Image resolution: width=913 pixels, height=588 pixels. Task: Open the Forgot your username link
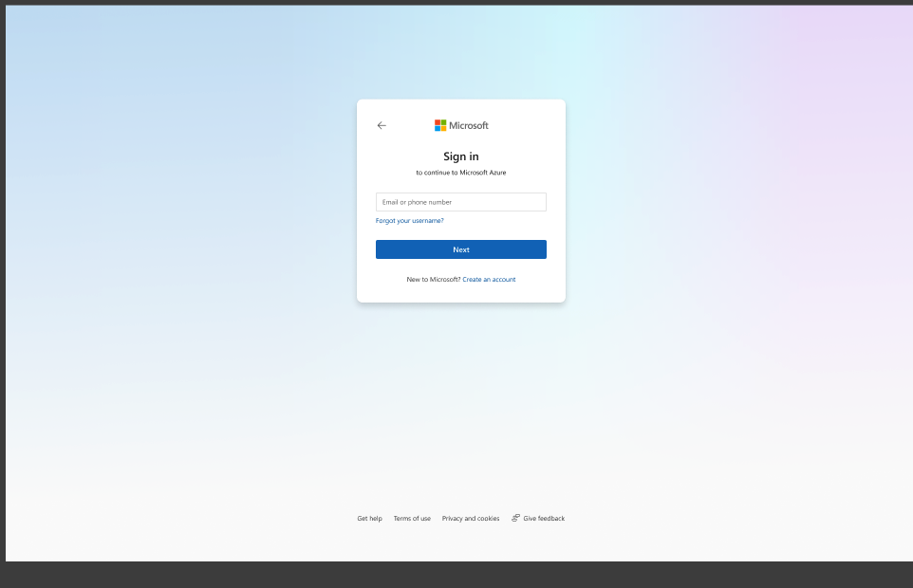pos(409,220)
